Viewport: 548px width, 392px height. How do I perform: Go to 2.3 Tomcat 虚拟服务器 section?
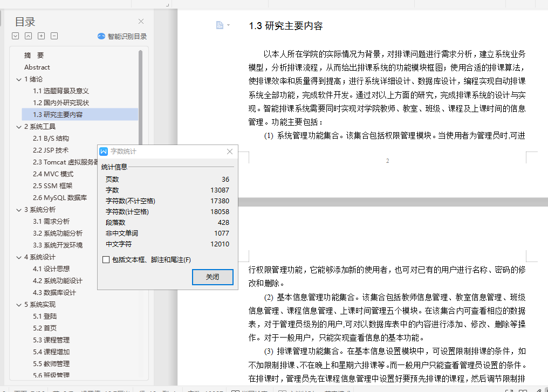65,162
